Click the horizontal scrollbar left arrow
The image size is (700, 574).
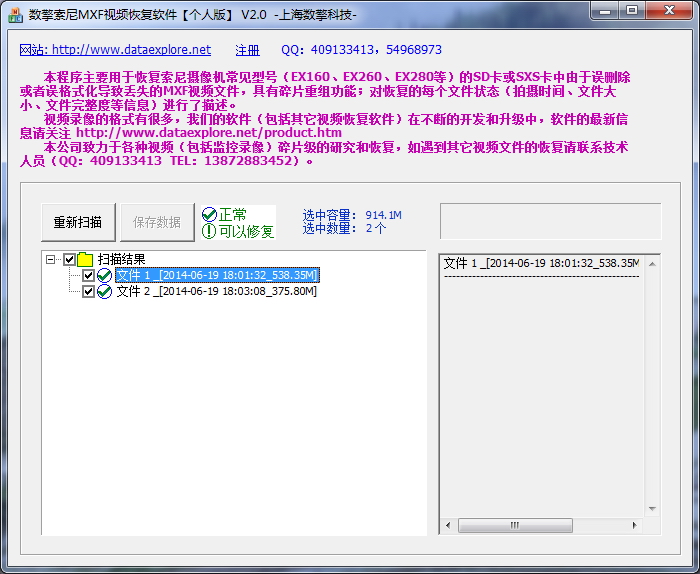pyautogui.click(x=448, y=525)
